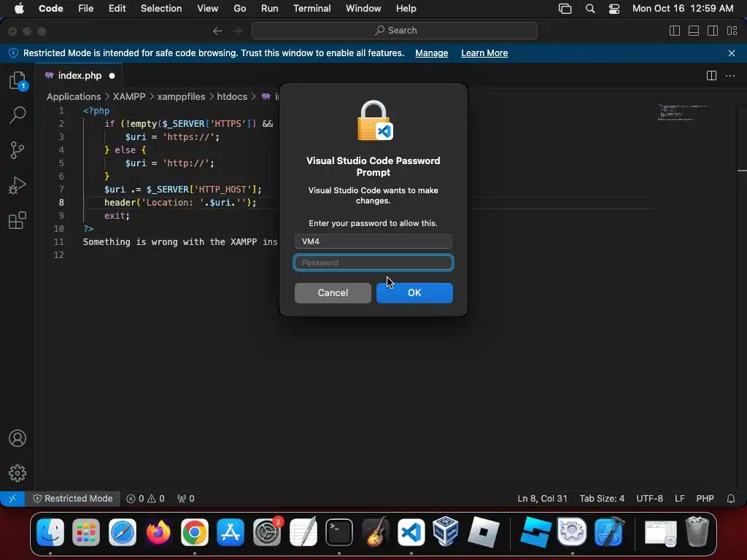Launch Firefox from the dock
Screen dimensions: 747x560
click(158, 532)
